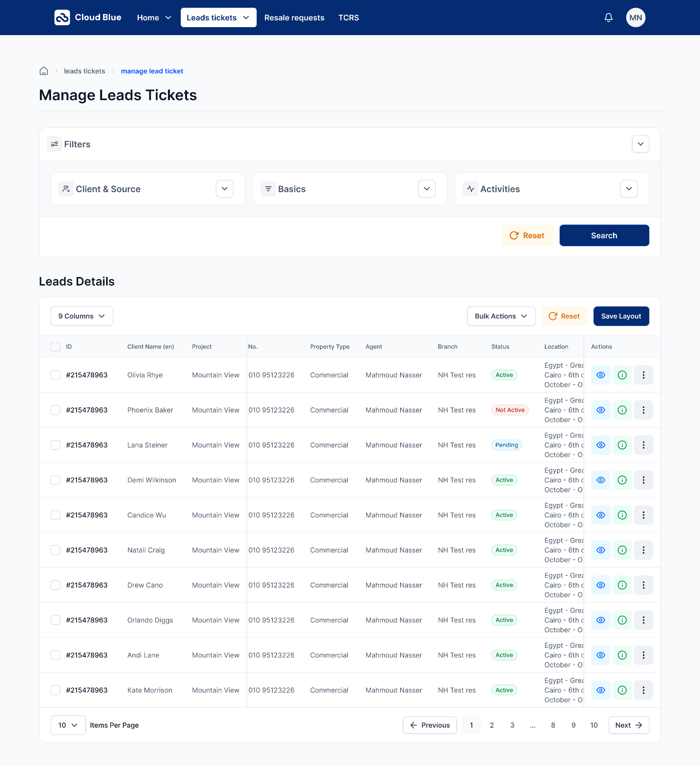Select the Demi Wilkinson row checkbox
700x766 pixels.
(55, 480)
